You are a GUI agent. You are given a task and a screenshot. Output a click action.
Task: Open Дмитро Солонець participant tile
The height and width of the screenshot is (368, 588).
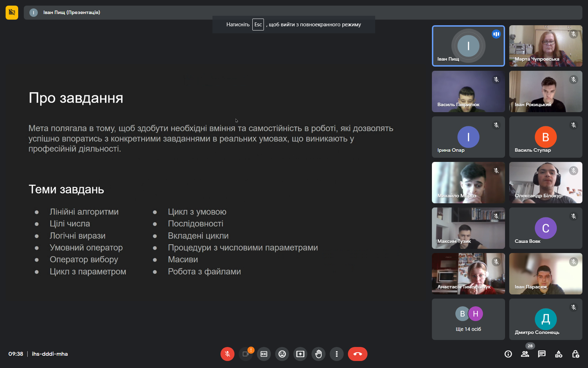[546, 319]
